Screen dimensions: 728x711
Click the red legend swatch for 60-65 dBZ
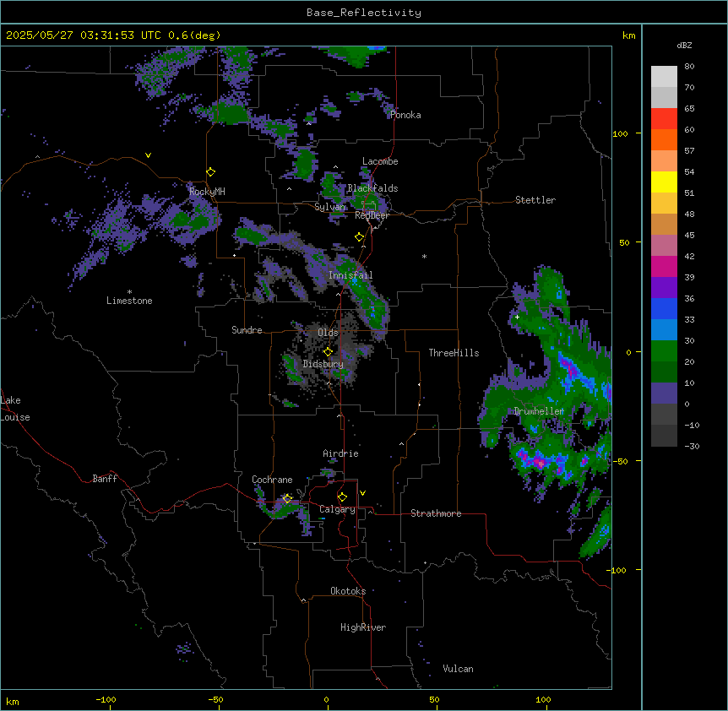click(664, 119)
